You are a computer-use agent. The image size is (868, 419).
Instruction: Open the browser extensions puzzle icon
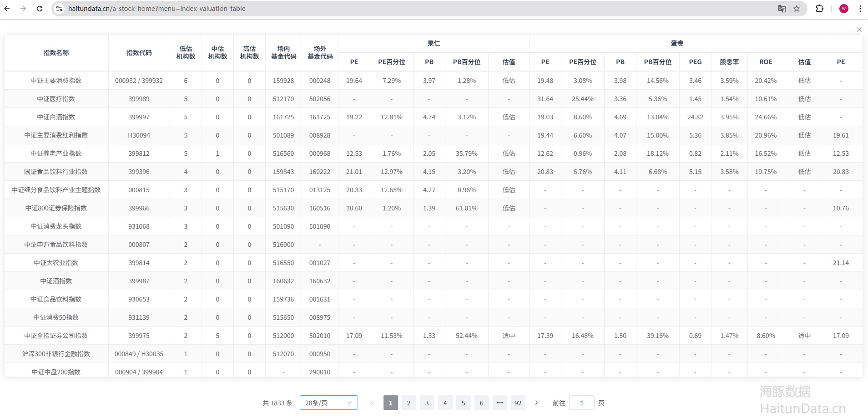[819, 9]
